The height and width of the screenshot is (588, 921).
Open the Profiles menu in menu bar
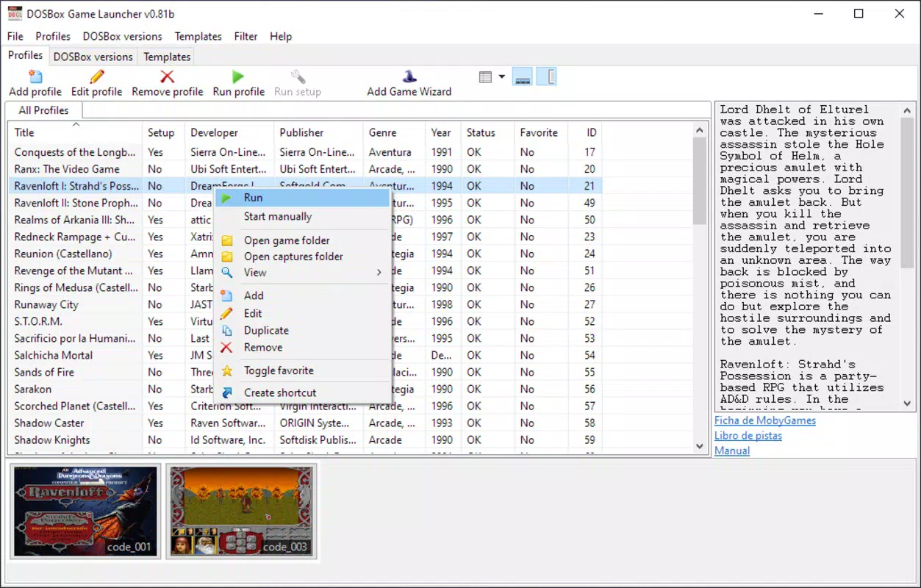53,36
